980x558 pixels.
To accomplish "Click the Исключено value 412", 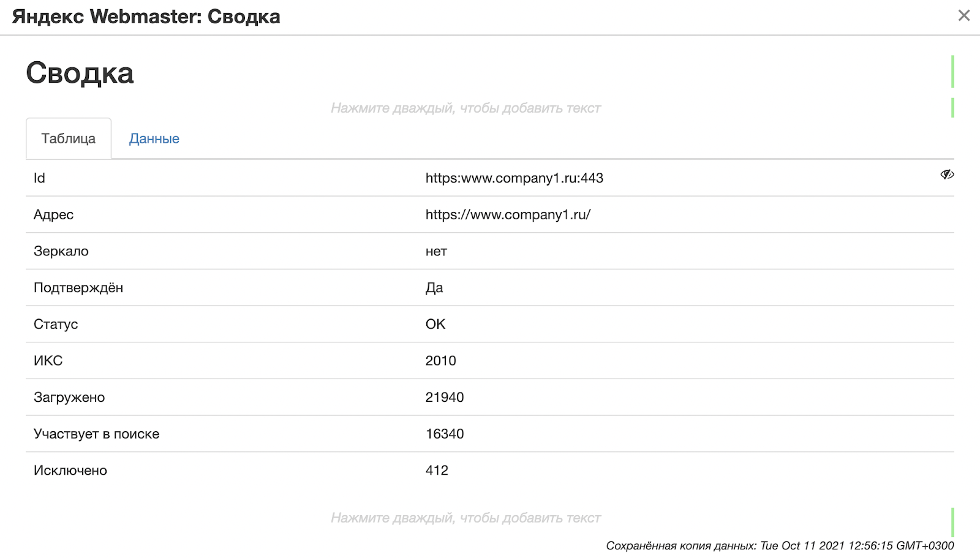I will (x=437, y=470).
